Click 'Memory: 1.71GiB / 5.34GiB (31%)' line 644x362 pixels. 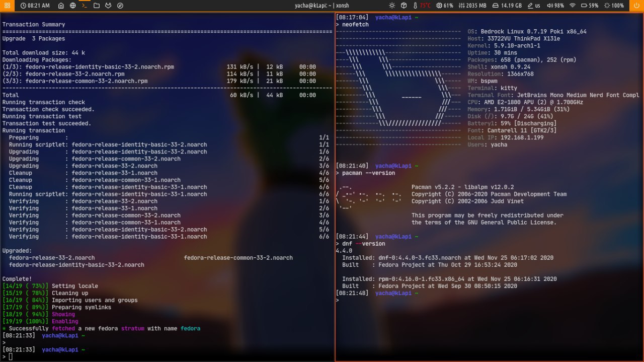pyautogui.click(x=518, y=109)
